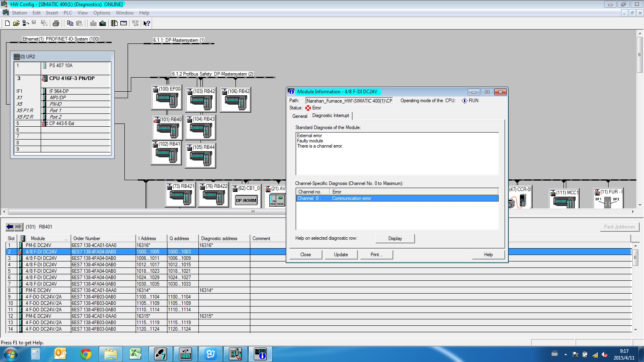Click the Pack Addresses button
644x362 pixels.
click(x=619, y=227)
